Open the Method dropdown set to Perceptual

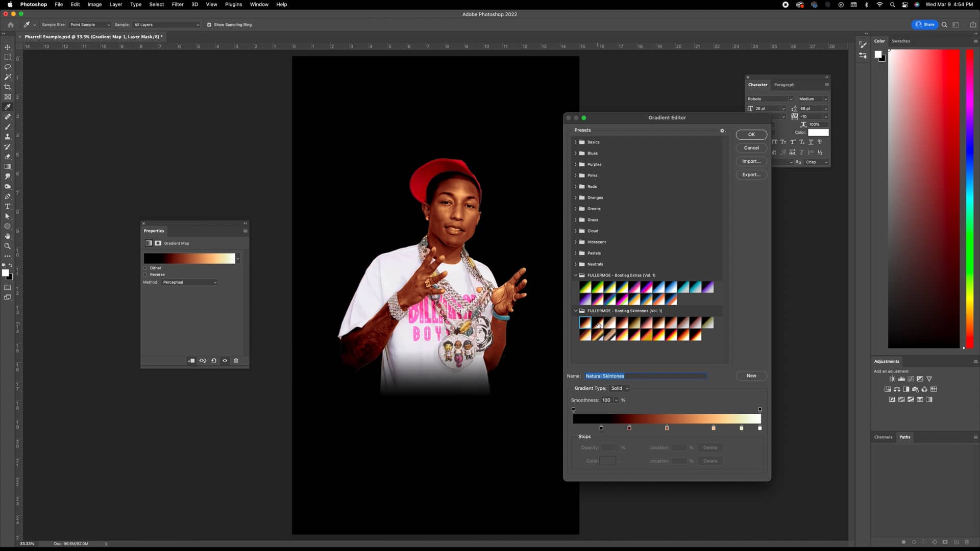coord(189,282)
